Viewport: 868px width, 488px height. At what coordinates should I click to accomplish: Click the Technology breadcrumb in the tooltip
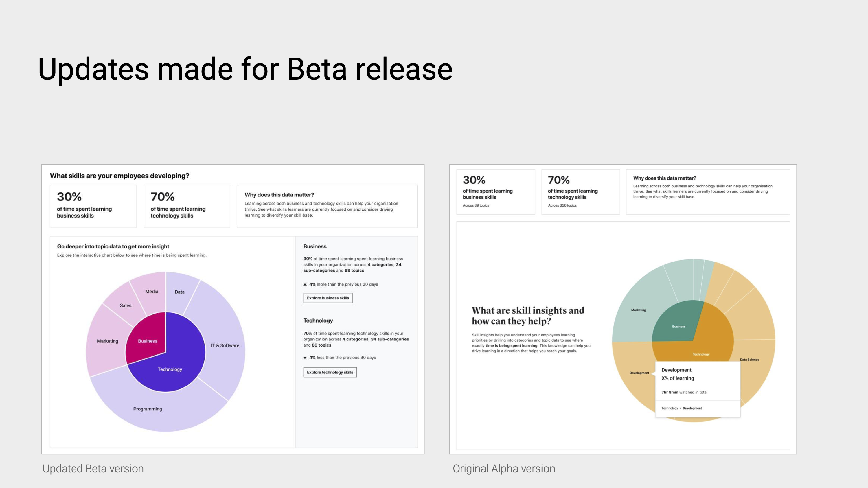point(670,408)
